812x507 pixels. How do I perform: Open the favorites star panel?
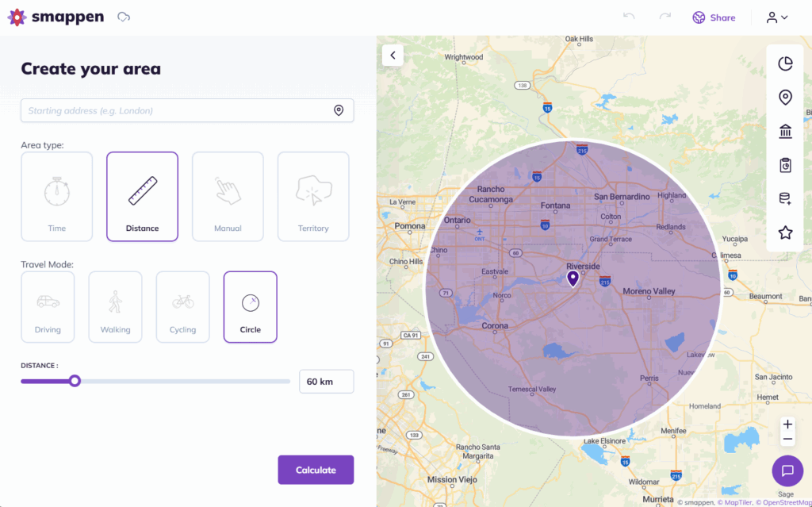784,232
